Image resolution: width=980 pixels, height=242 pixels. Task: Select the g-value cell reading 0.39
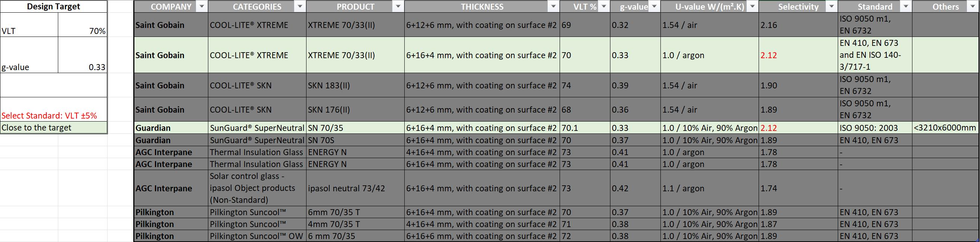point(635,85)
